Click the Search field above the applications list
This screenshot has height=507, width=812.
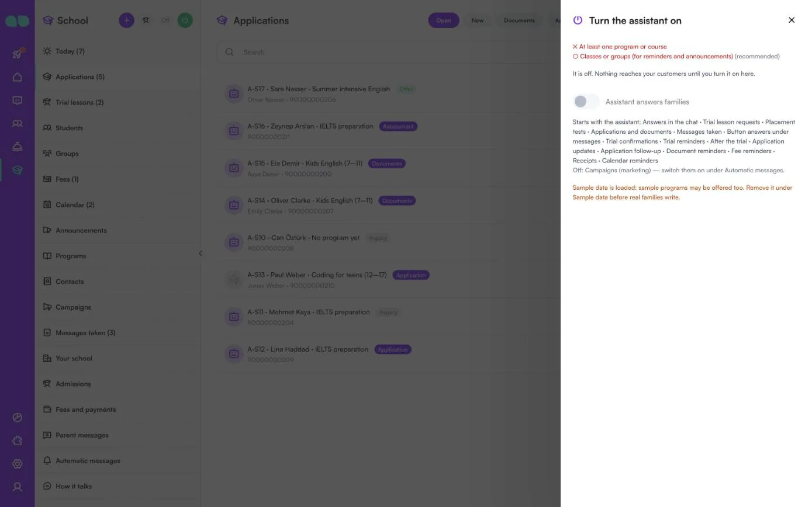388,52
